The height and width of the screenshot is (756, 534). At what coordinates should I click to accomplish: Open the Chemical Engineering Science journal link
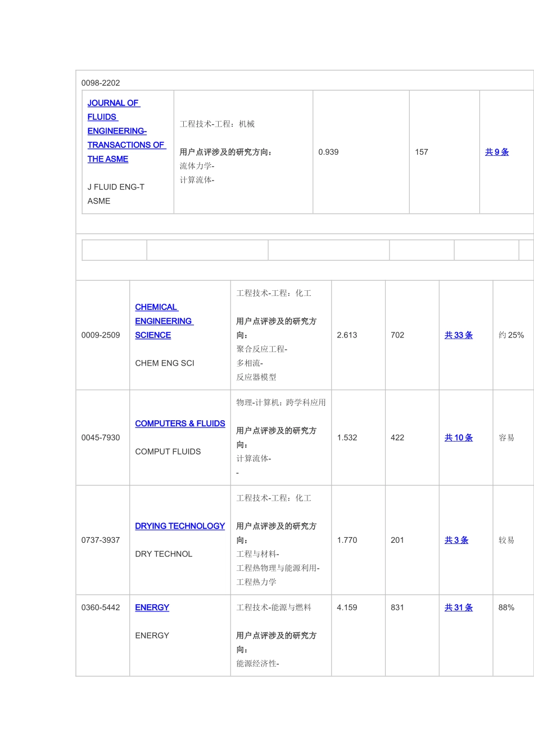(164, 321)
